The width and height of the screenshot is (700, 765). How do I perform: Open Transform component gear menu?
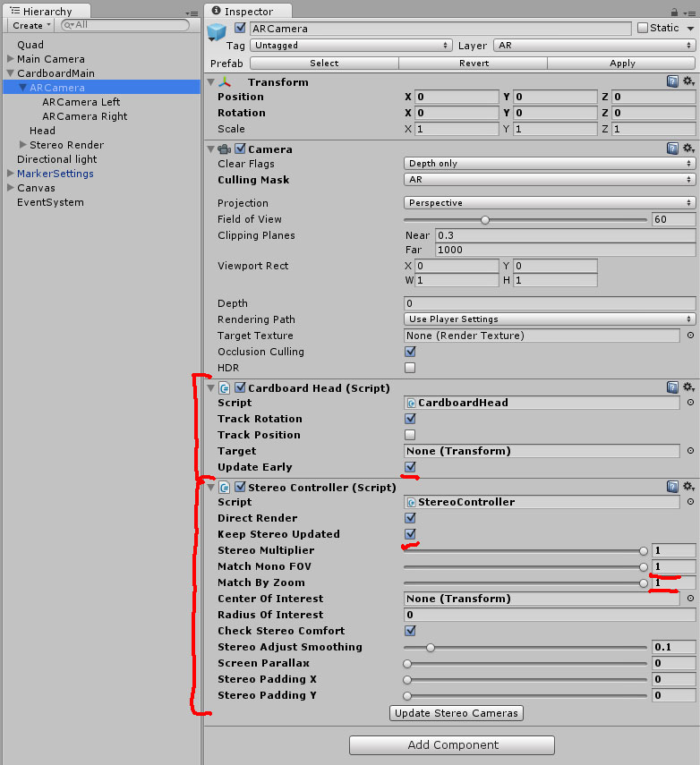click(688, 81)
